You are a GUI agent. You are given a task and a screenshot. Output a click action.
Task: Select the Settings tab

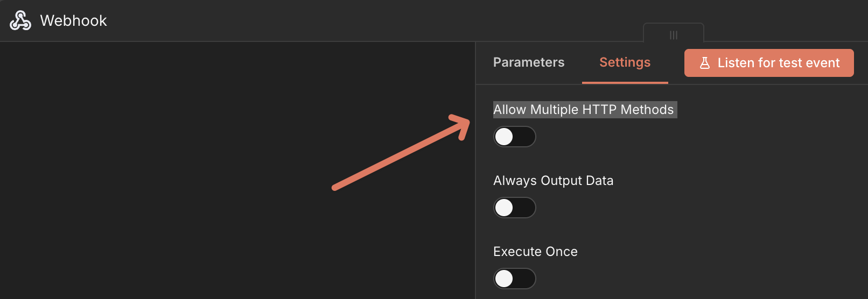625,62
